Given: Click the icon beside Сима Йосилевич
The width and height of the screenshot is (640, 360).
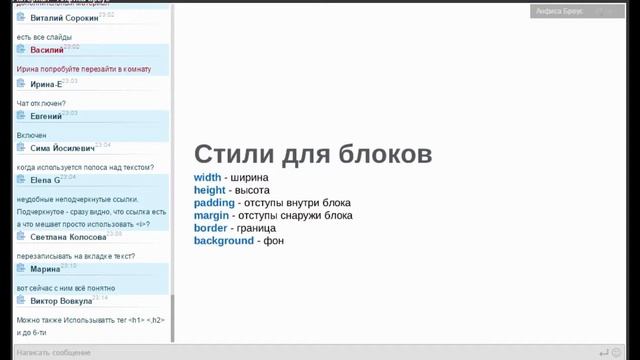Looking at the screenshot, I should (x=21, y=147).
